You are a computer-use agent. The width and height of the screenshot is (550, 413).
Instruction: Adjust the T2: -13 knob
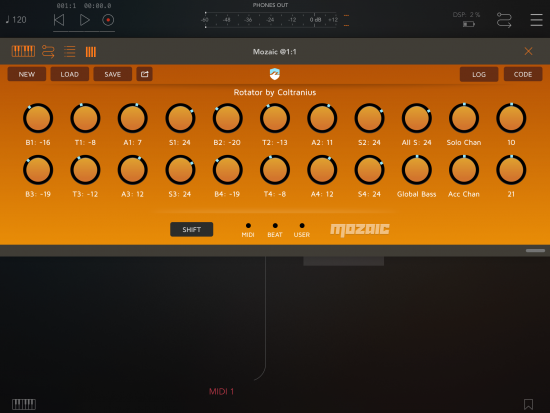click(275, 118)
